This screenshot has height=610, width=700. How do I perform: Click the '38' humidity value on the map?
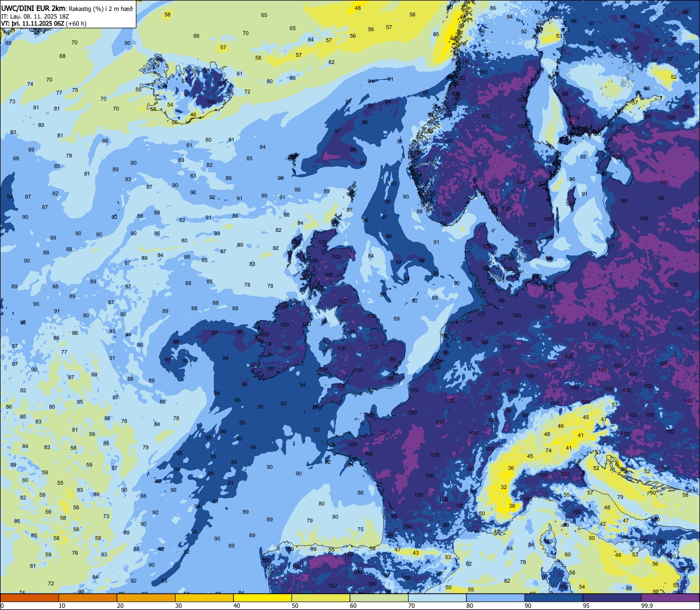tap(512, 506)
